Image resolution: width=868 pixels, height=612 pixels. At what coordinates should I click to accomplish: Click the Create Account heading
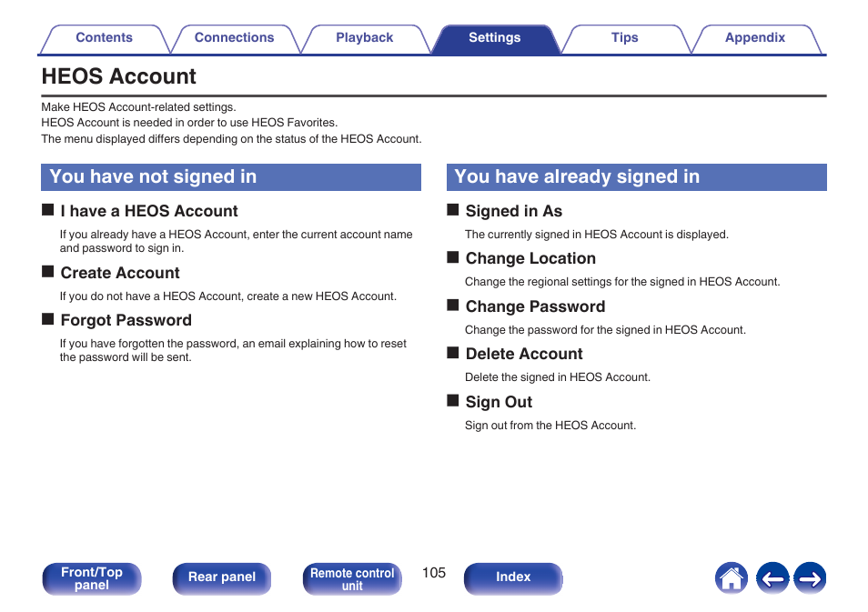pyautogui.click(x=120, y=273)
